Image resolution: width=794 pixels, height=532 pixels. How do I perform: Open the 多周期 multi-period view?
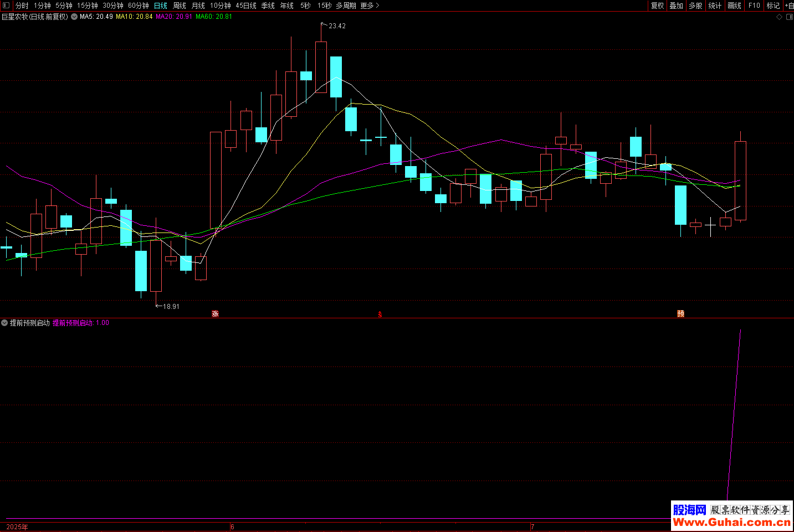[346, 6]
